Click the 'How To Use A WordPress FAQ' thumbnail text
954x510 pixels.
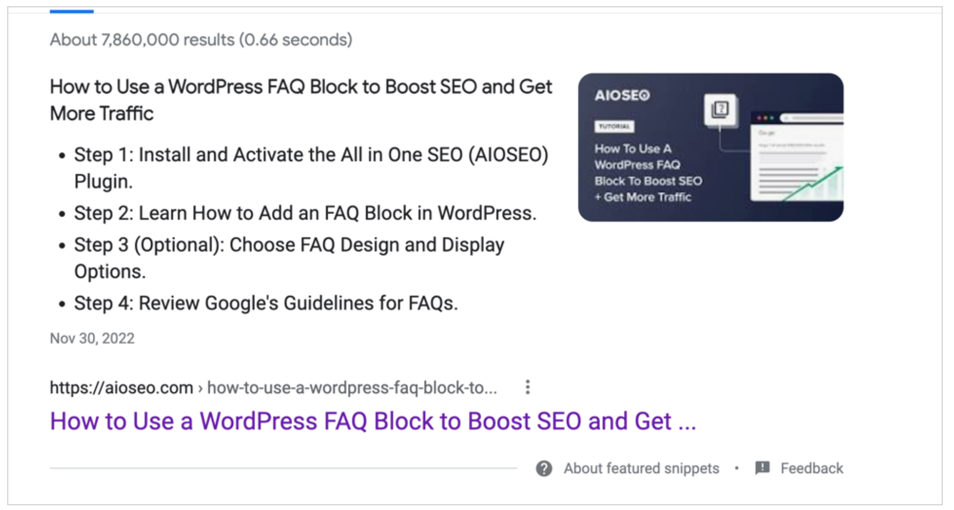click(648, 173)
